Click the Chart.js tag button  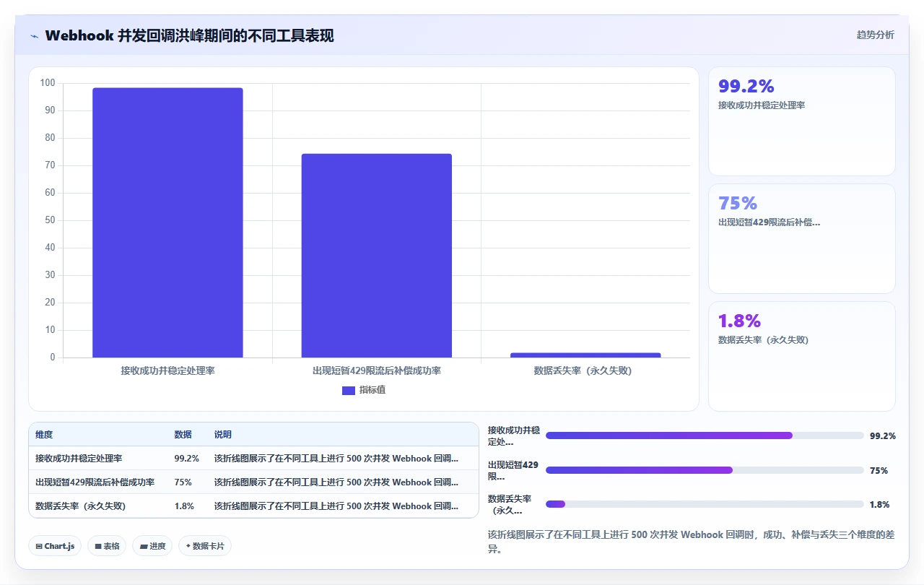coord(56,546)
